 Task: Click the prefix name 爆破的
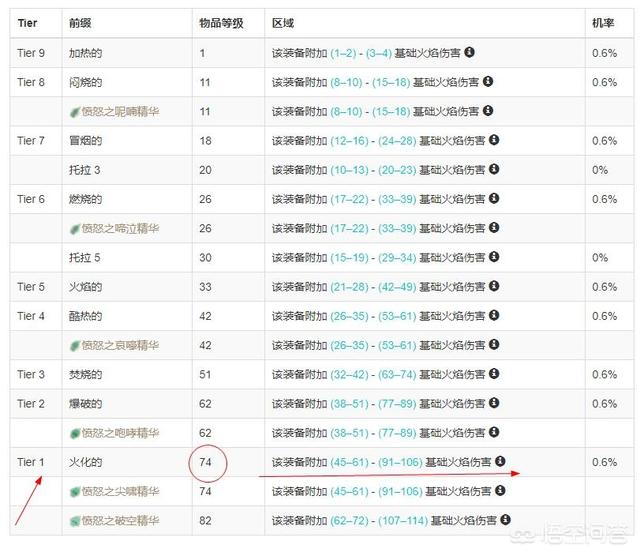pyautogui.click(x=85, y=404)
